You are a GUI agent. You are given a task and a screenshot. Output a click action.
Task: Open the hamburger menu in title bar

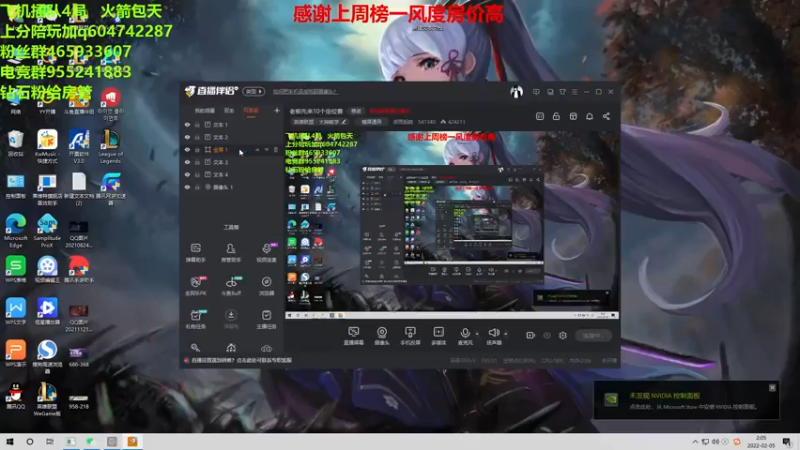pyautogui.click(x=574, y=92)
